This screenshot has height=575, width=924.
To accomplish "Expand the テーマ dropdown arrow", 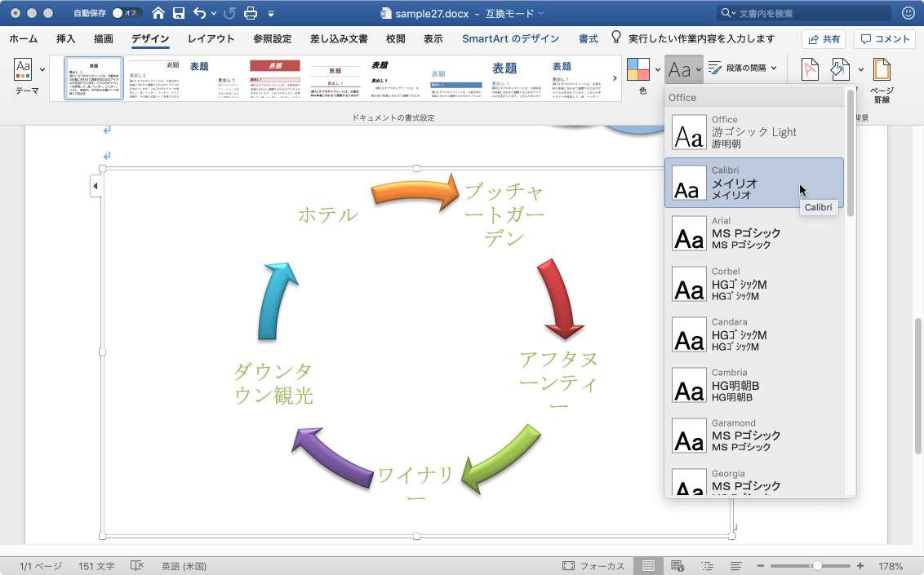I will pos(42,69).
